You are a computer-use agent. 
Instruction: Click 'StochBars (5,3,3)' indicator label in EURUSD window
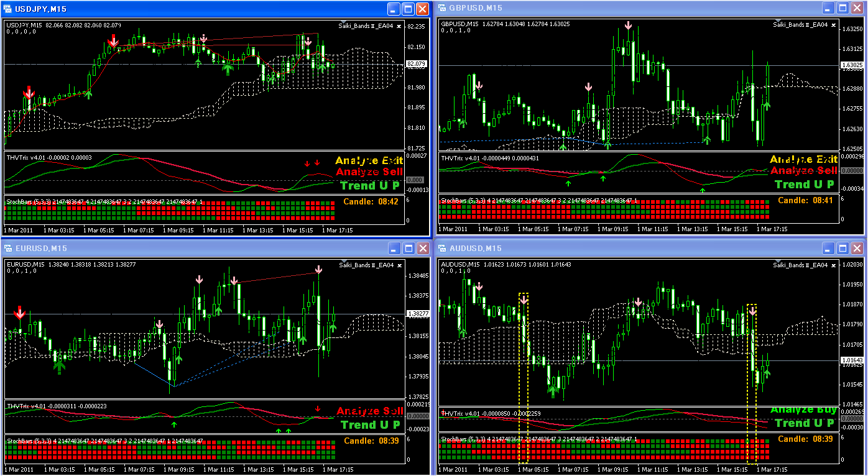[x=28, y=441]
